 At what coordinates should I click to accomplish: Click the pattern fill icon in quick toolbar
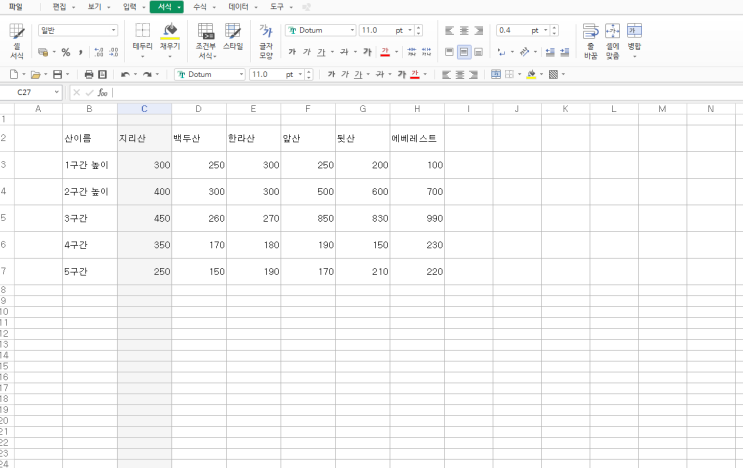click(x=553, y=74)
